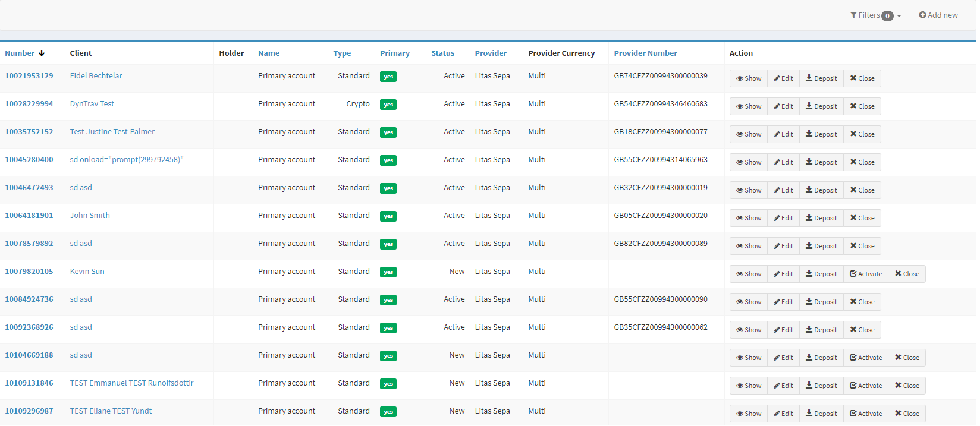Open client link Test-Justine Test-Palmer
Screen dimensions: 980x426
pos(112,132)
